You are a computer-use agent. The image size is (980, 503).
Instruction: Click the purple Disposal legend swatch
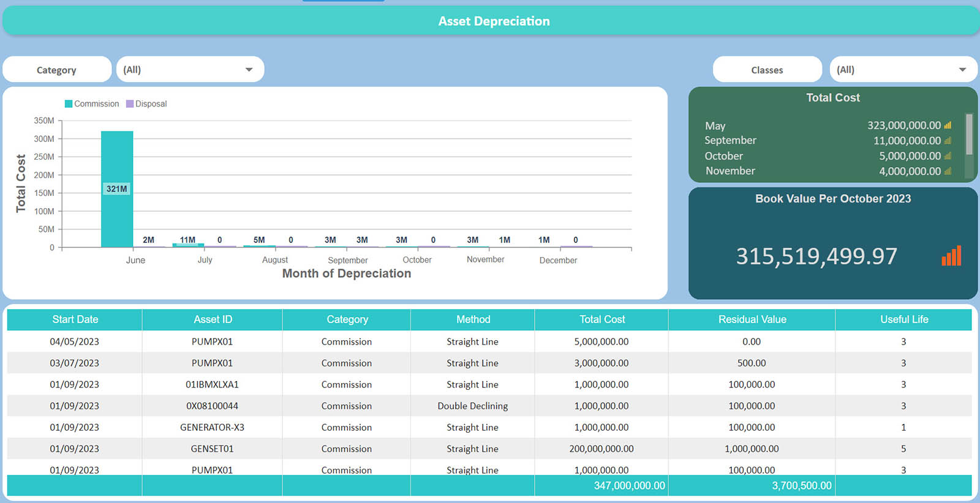pyautogui.click(x=130, y=104)
